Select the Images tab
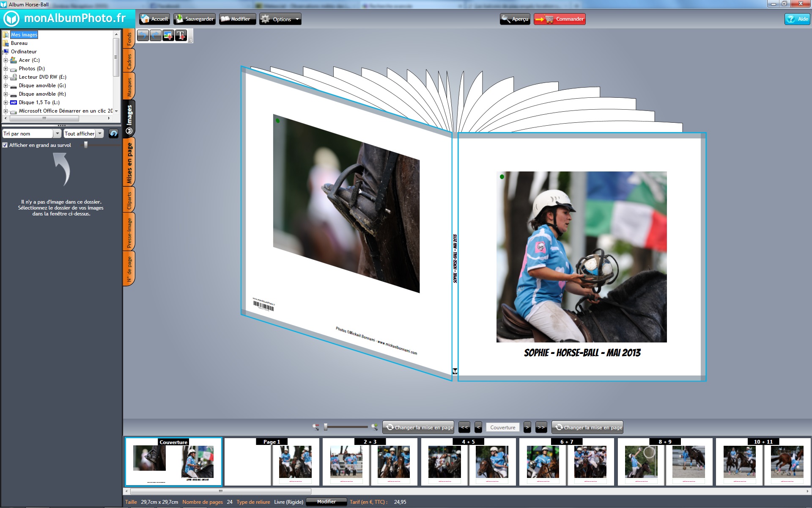 [129, 119]
